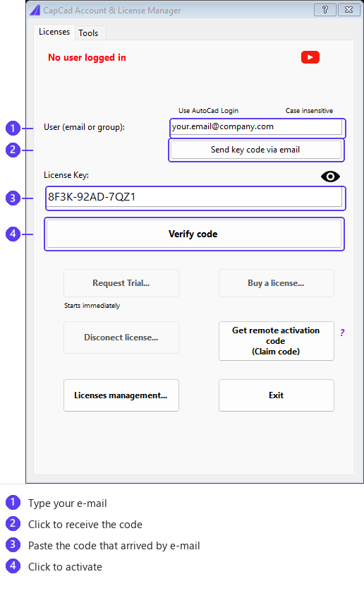Click the 'Use AutoCad Login' label
The height and width of the screenshot is (591, 364).
pyautogui.click(x=208, y=111)
